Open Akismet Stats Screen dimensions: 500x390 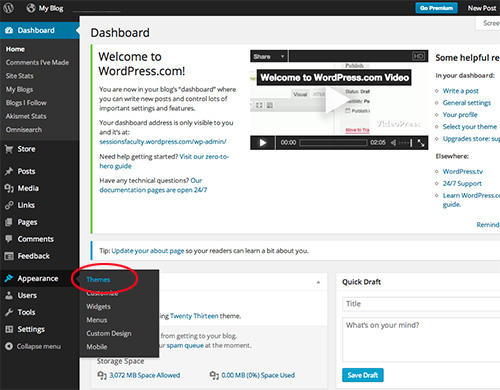(26, 116)
